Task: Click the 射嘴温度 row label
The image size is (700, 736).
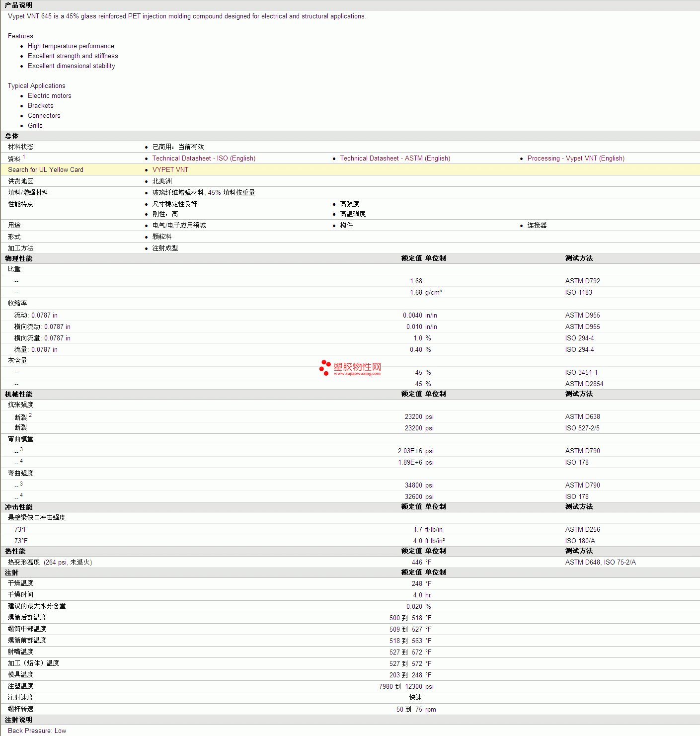Action: pos(21,652)
